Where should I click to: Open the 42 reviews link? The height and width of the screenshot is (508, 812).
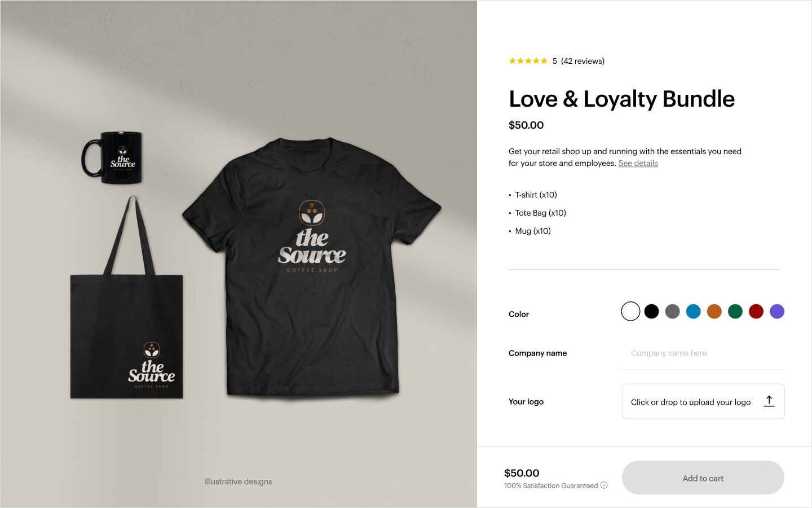(x=582, y=61)
